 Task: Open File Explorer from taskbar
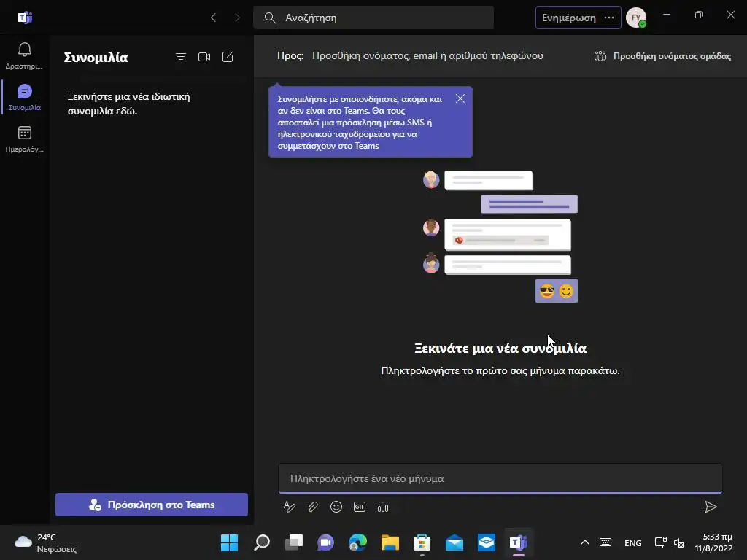(x=390, y=542)
